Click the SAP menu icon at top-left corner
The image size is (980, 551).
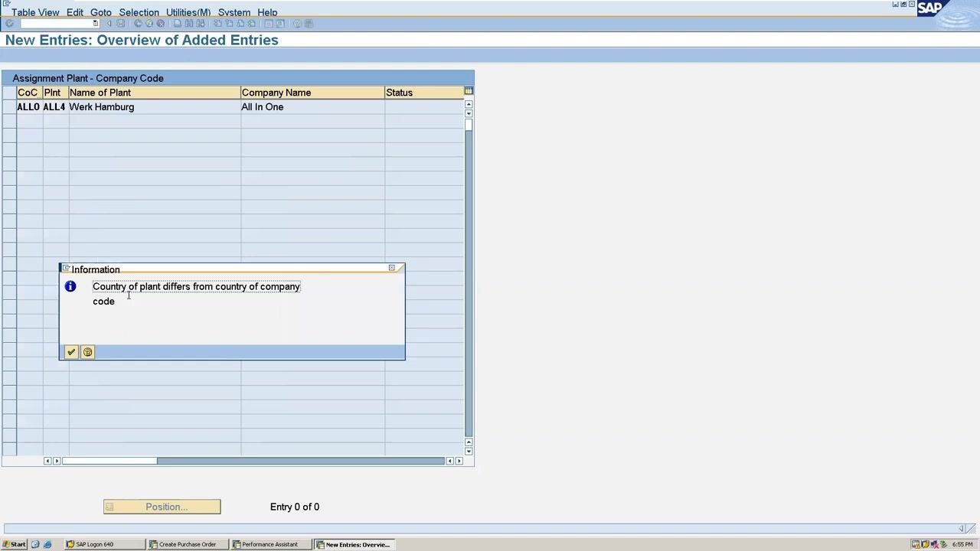(x=6, y=4)
